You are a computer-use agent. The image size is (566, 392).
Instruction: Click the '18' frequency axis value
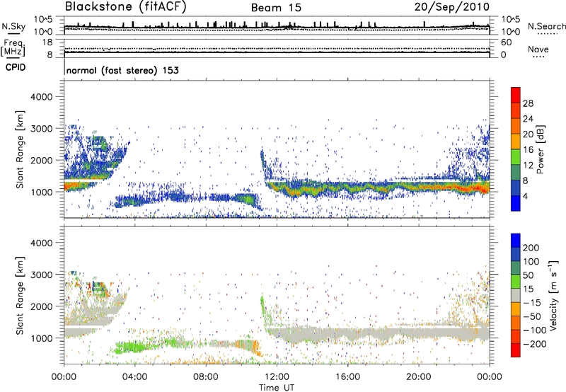[47, 42]
